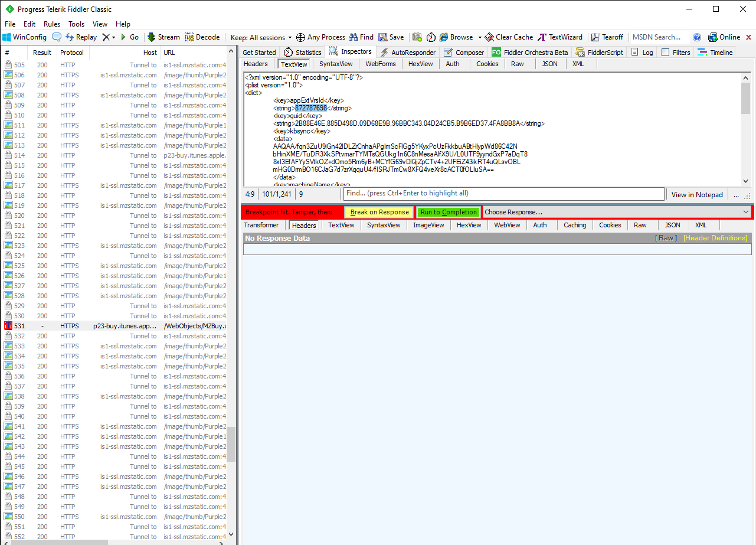Viewport: 756px width, 545px height.
Task: Open the View menu
Action: pos(100,24)
